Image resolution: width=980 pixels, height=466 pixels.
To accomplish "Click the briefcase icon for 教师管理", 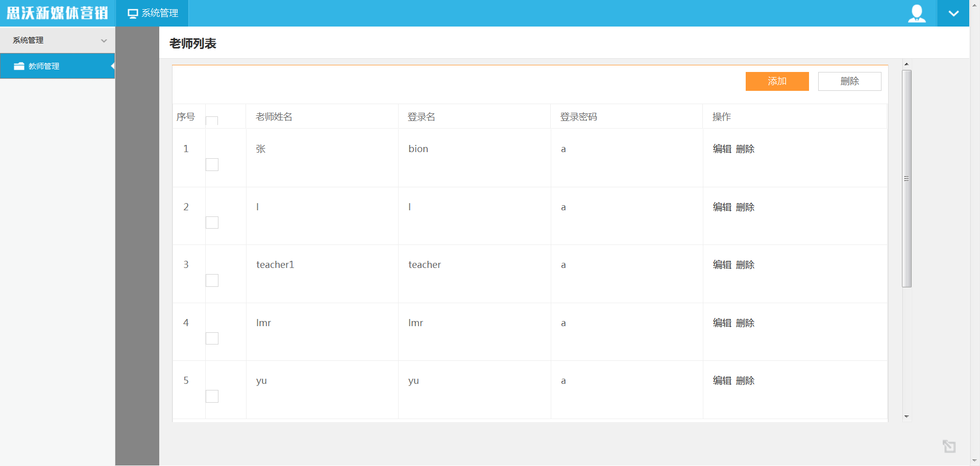I will (19, 66).
